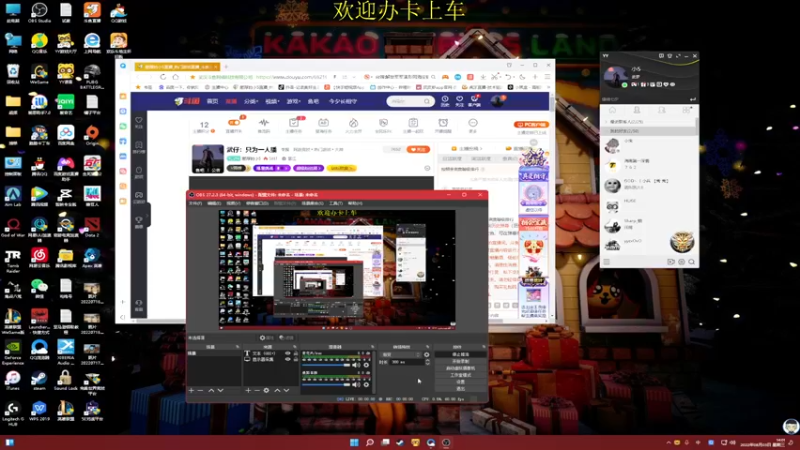Open OBS settings button in controls
The width and height of the screenshot is (800, 450).
pos(461,382)
